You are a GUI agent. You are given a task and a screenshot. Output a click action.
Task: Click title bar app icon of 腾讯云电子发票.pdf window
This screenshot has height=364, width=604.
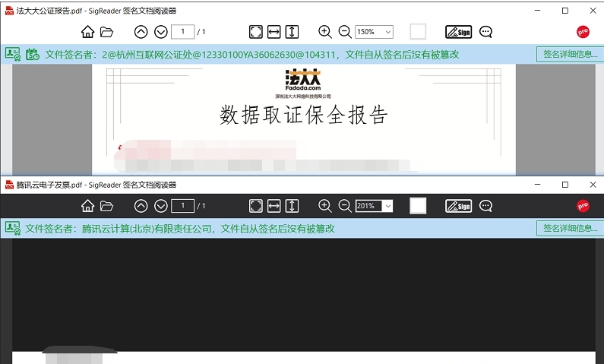9,185
